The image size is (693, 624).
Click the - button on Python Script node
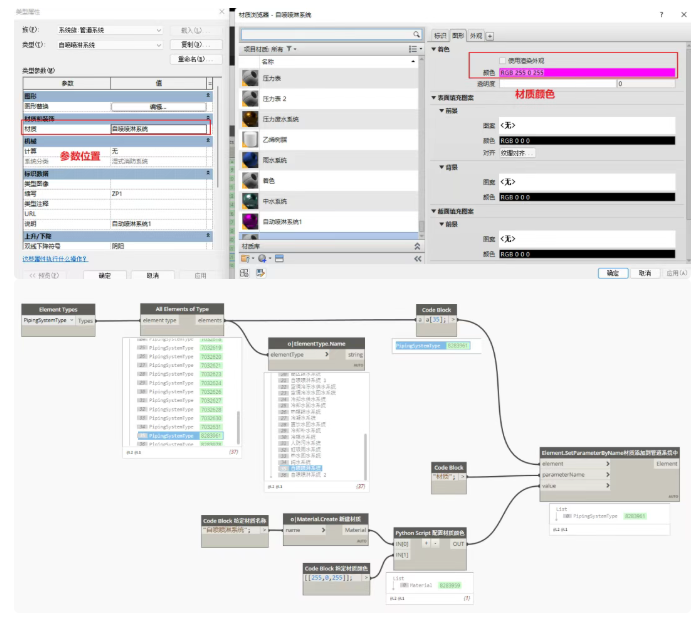(435, 544)
